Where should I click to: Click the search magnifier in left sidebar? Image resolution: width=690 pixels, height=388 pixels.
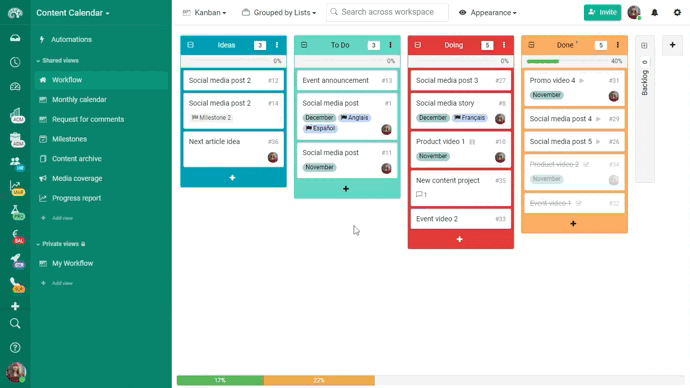pyautogui.click(x=15, y=324)
